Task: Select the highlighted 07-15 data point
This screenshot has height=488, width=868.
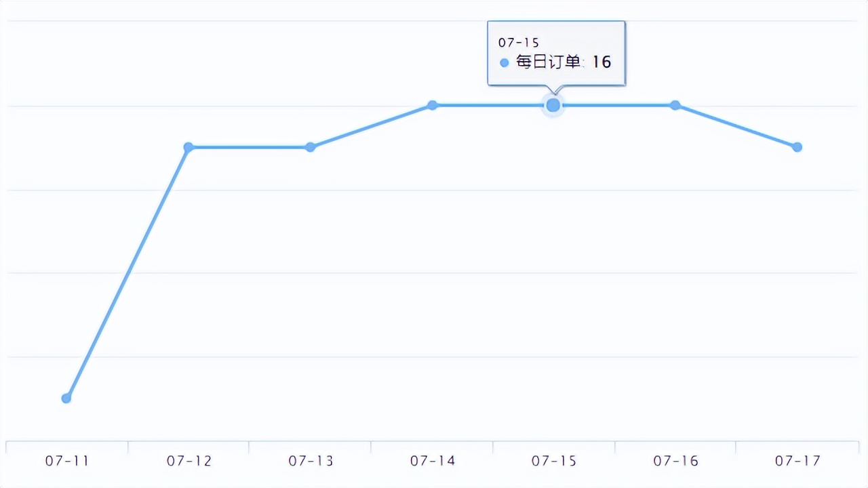Action: (553, 105)
